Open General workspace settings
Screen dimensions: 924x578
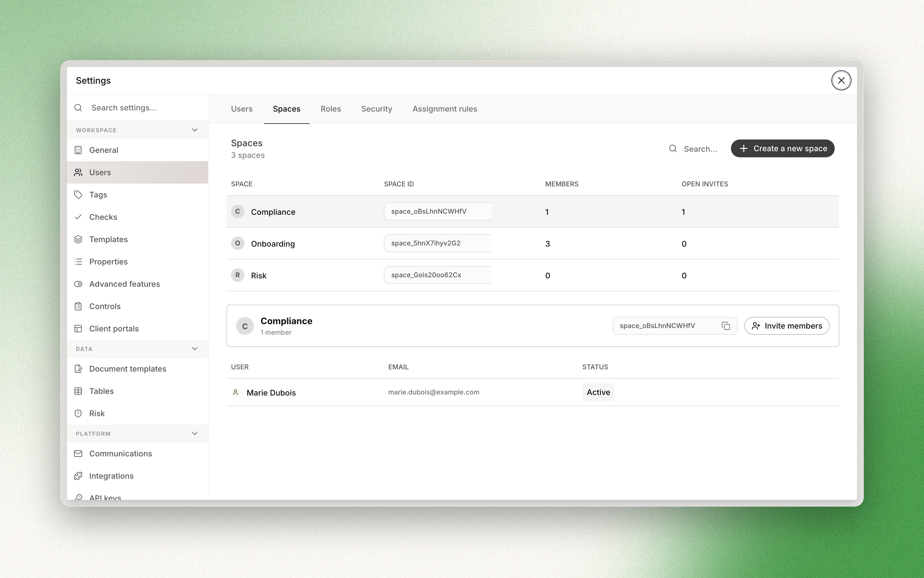(x=137, y=150)
